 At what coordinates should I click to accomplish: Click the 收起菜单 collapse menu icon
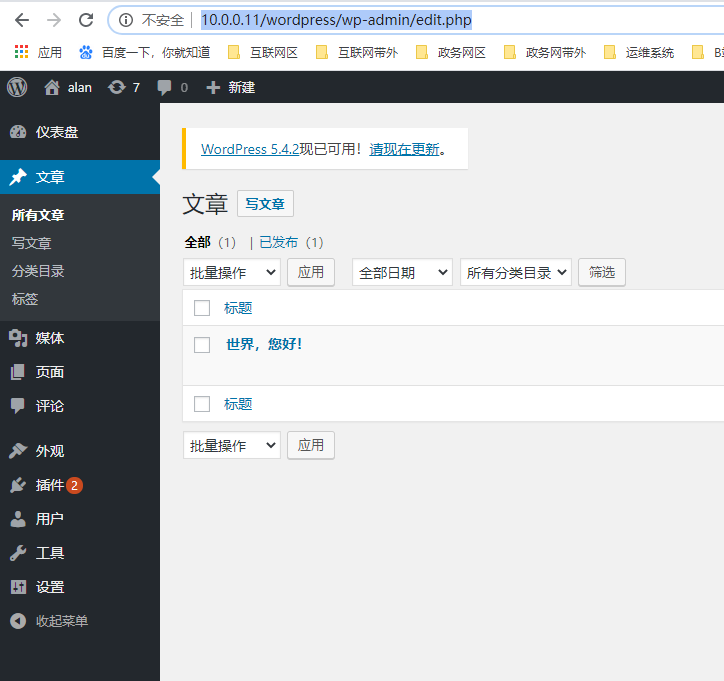(x=18, y=621)
